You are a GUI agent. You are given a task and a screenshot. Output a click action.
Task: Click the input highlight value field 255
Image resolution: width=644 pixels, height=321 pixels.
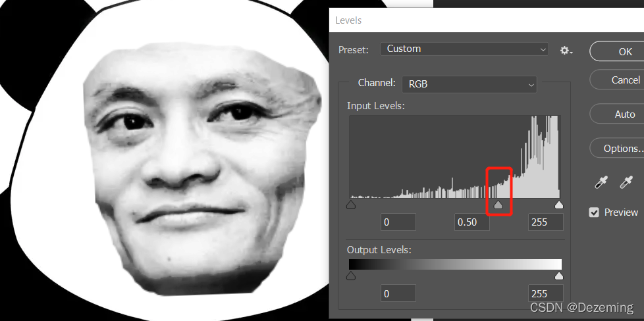pos(545,222)
